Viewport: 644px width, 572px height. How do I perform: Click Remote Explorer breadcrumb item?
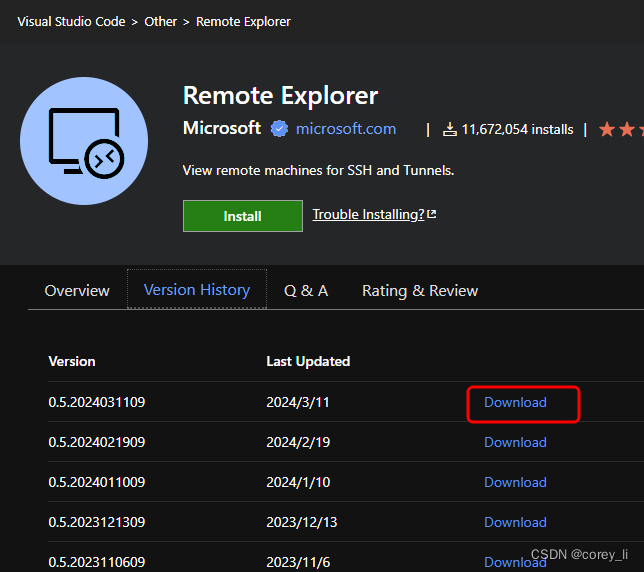(243, 21)
